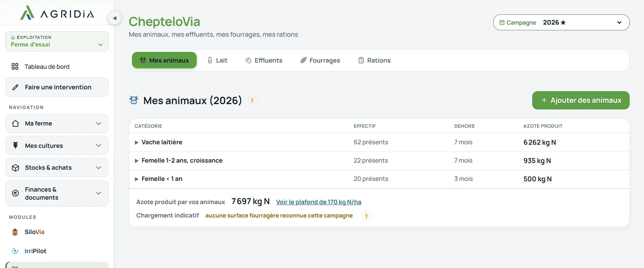
Task: Open the Rations tab
Action: [x=374, y=60]
